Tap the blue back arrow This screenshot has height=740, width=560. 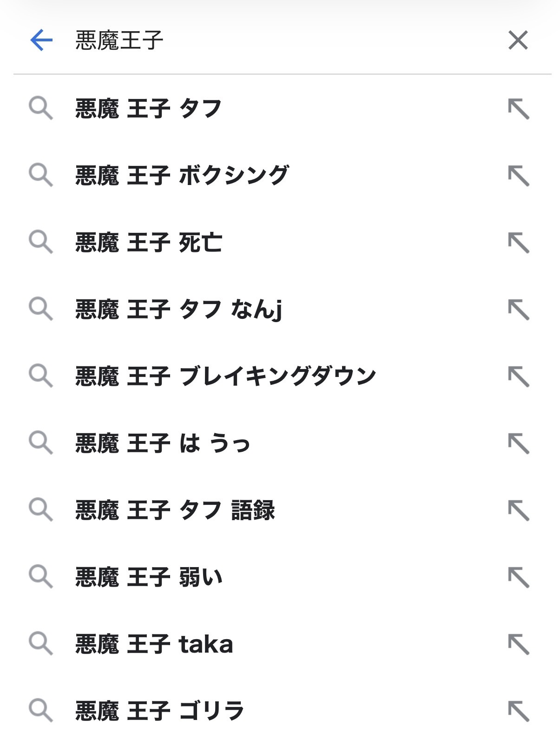click(x=41, y=40)
